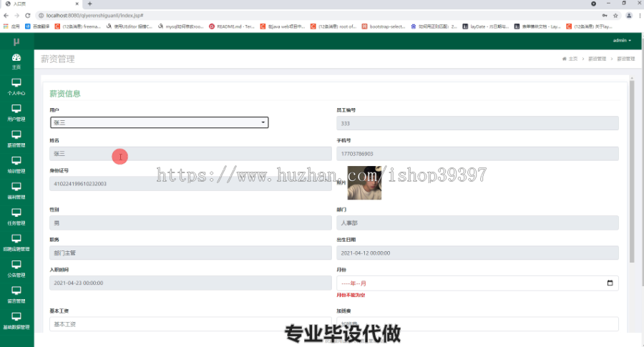Open saved passwords key icon in address bar
644x347 pixels.
pyautogui.click(x=605, y=16)
